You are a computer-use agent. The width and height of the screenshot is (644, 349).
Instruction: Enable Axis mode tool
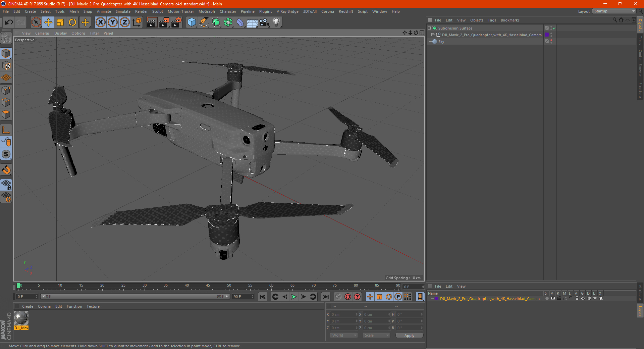click(x=6, y=130)
